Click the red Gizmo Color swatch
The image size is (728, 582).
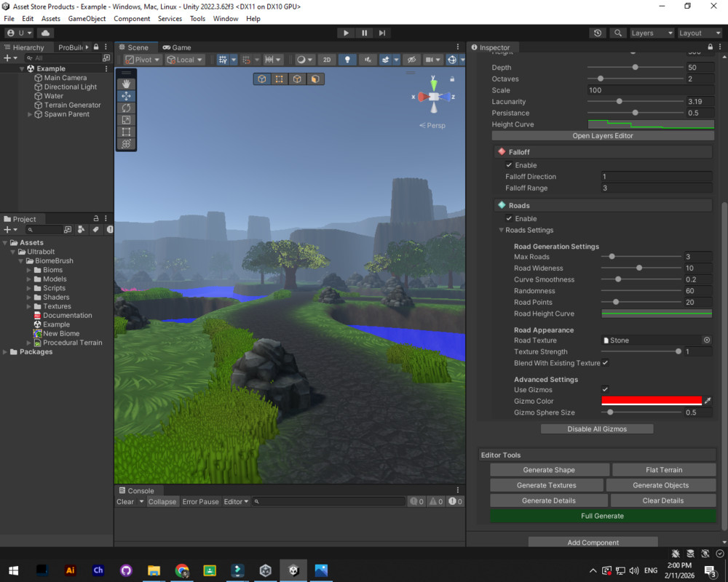coord(652,401)
